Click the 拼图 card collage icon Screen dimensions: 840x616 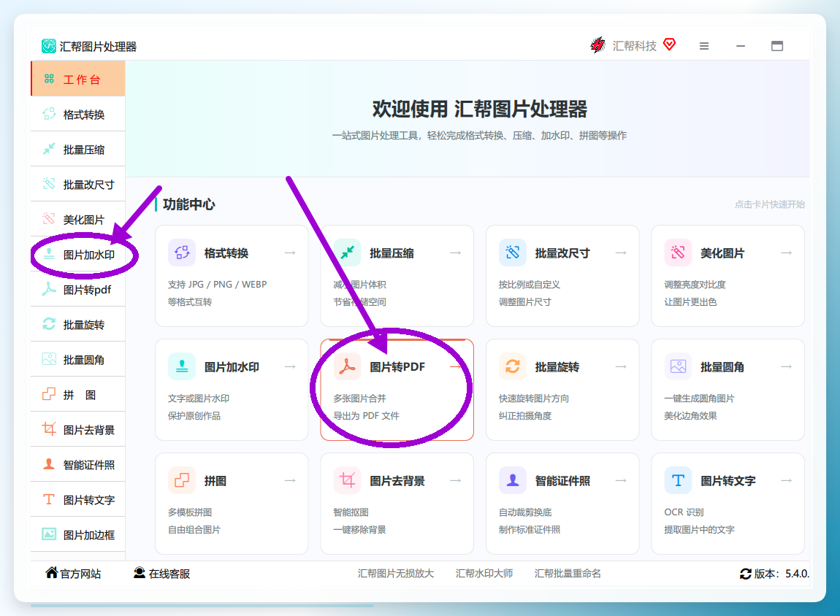tap(182, 480)
